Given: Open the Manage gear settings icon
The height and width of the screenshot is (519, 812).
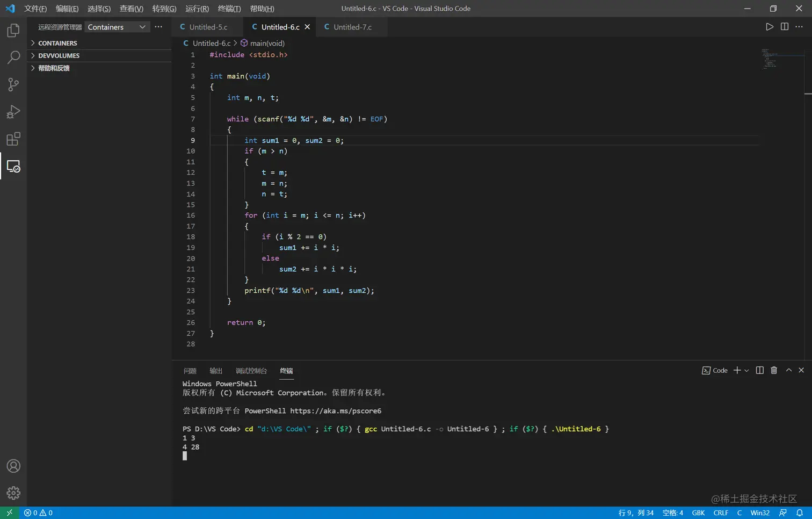Looking at the screenshot, I should point(13,493).
